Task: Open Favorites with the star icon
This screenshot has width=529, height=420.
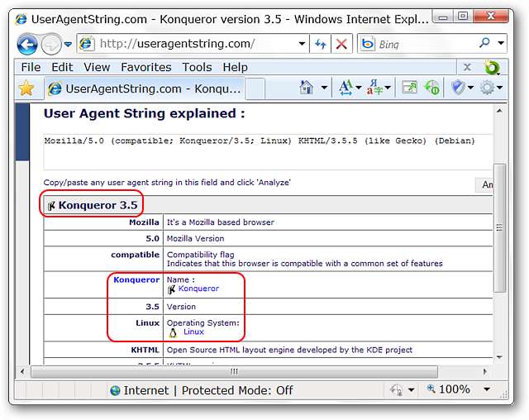Action: (26, 88)
